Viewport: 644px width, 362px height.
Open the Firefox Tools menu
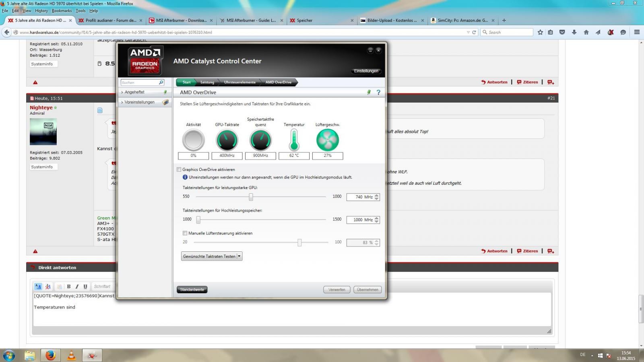pos(80,11)
